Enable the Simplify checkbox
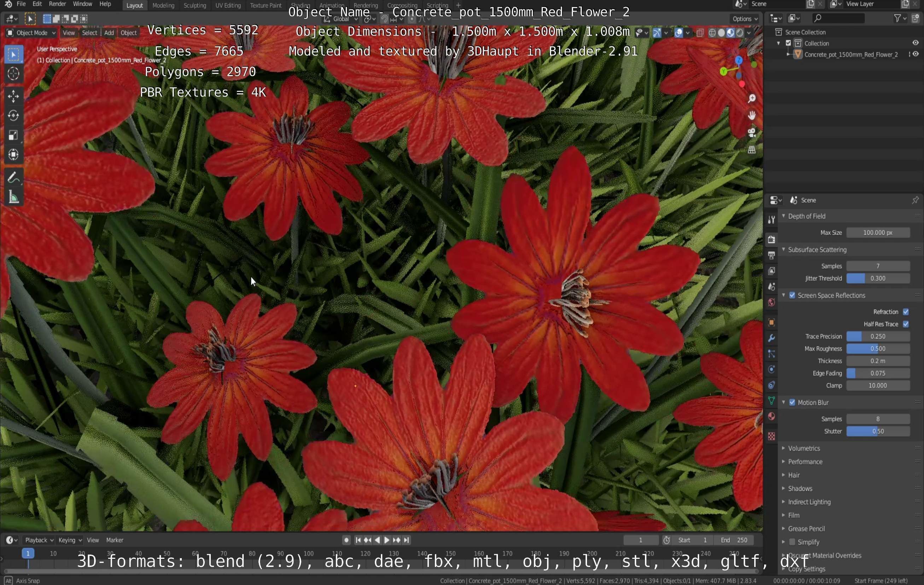The width and height of the screenshot is (924, 585). [x=792, y=541]
